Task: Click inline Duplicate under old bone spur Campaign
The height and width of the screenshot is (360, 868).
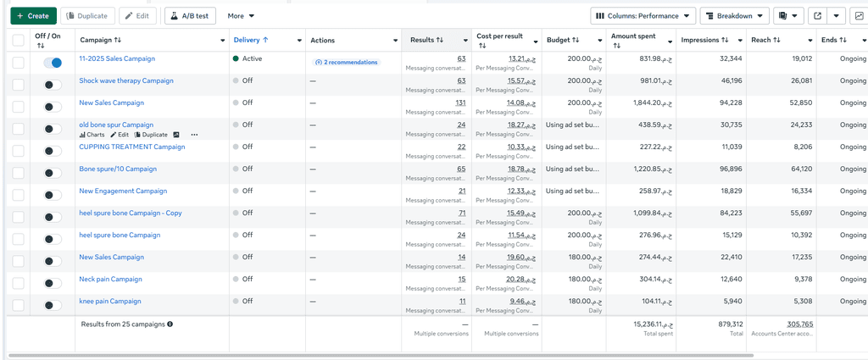Action: [x=151, y=135]
